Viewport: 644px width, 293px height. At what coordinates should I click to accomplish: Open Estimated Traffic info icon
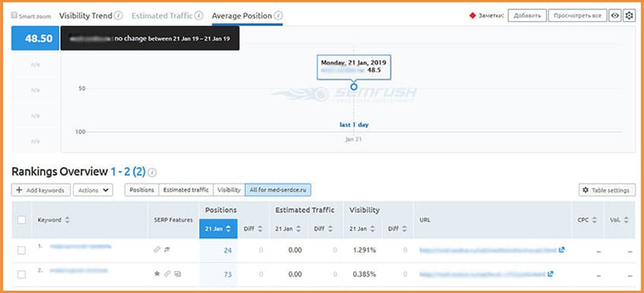pos(199,16)
